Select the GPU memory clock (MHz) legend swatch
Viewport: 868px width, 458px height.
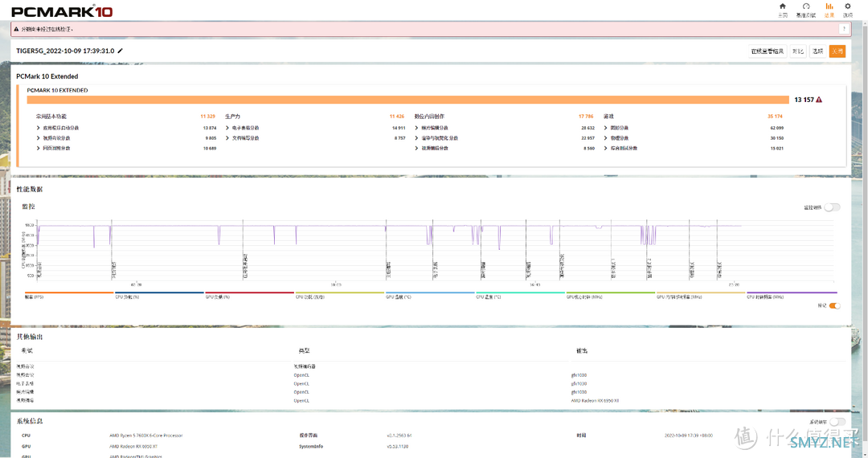701,292
